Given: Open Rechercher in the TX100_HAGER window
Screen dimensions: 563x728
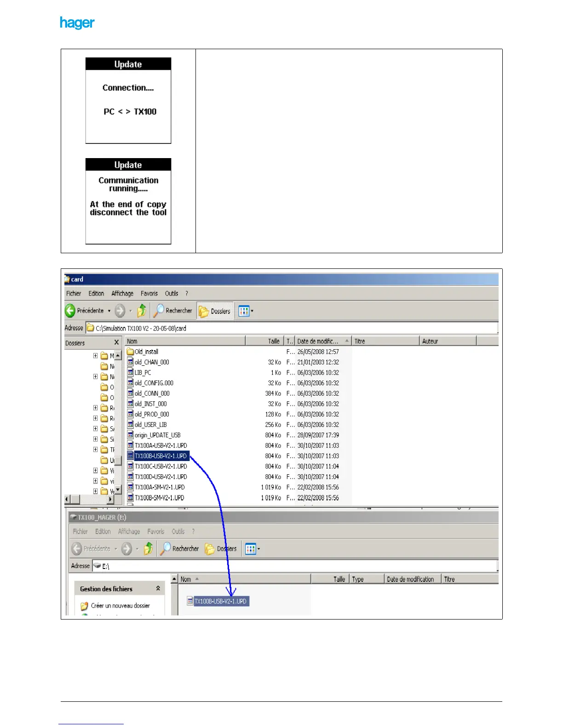Looking at the screenshot, I should pos(179,549).
